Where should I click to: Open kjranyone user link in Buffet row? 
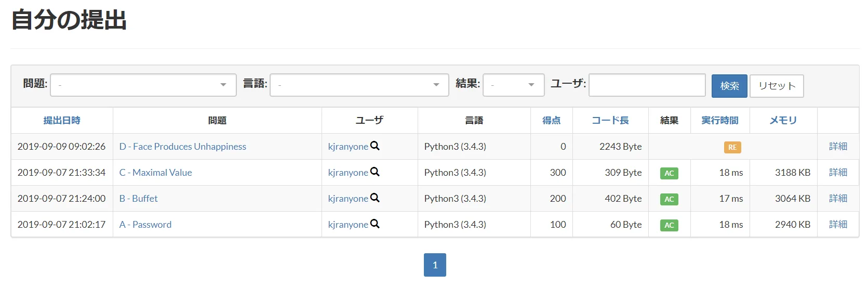point(348,199)
